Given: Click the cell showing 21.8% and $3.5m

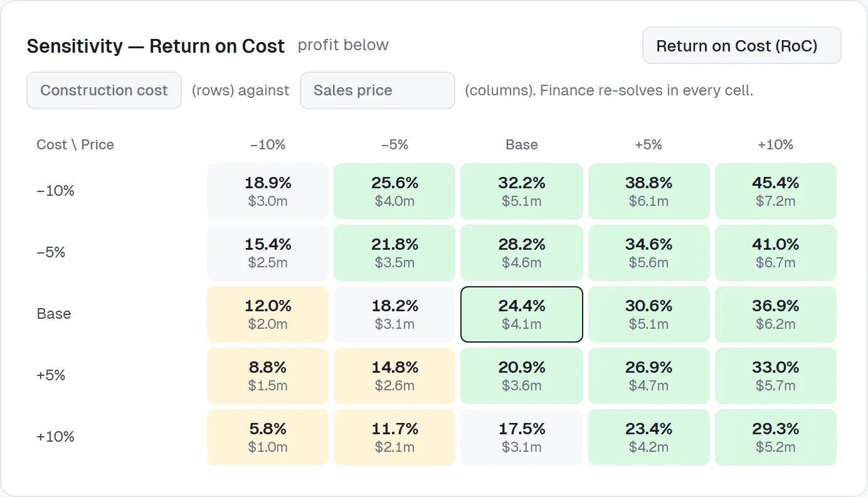Looking at the screenshot, I should (394, 253).
